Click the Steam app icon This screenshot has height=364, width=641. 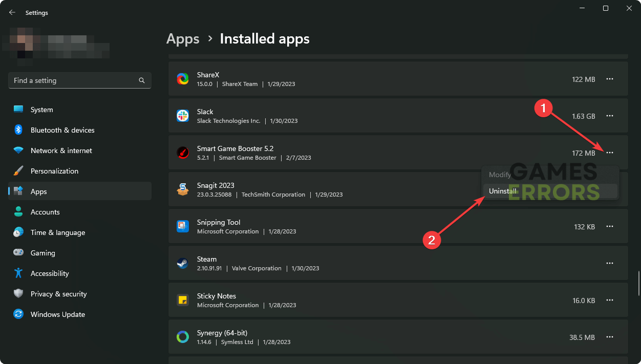point(183,263)
